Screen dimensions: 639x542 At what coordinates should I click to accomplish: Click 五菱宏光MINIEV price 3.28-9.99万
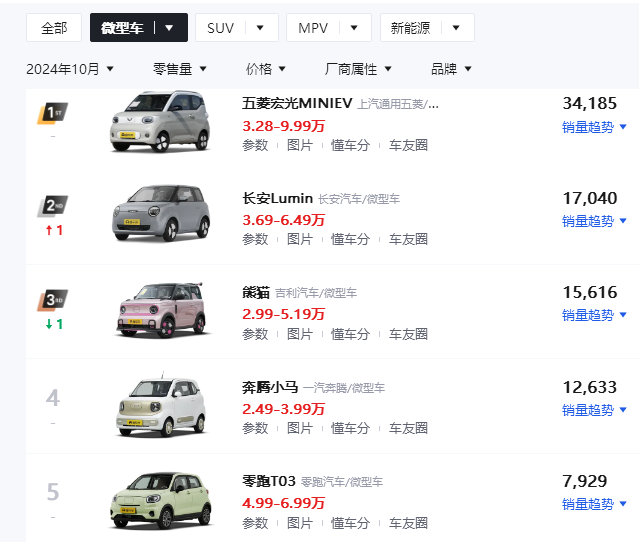[x=284, y=126]
